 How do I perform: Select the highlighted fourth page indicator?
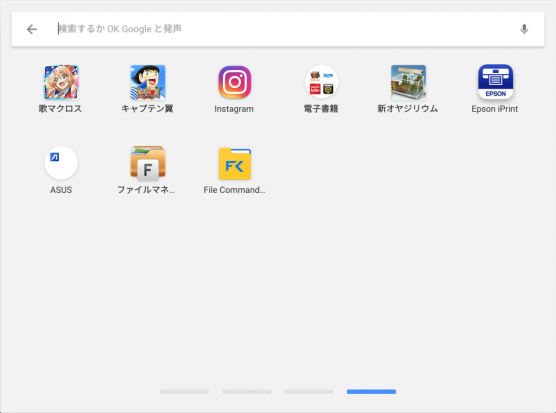pos(371,392)
